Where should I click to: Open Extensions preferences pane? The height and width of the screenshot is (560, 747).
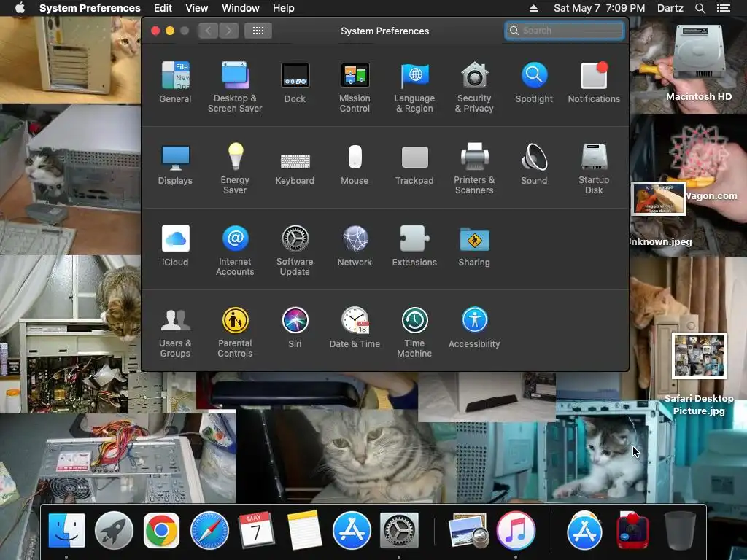pos(414,245)
